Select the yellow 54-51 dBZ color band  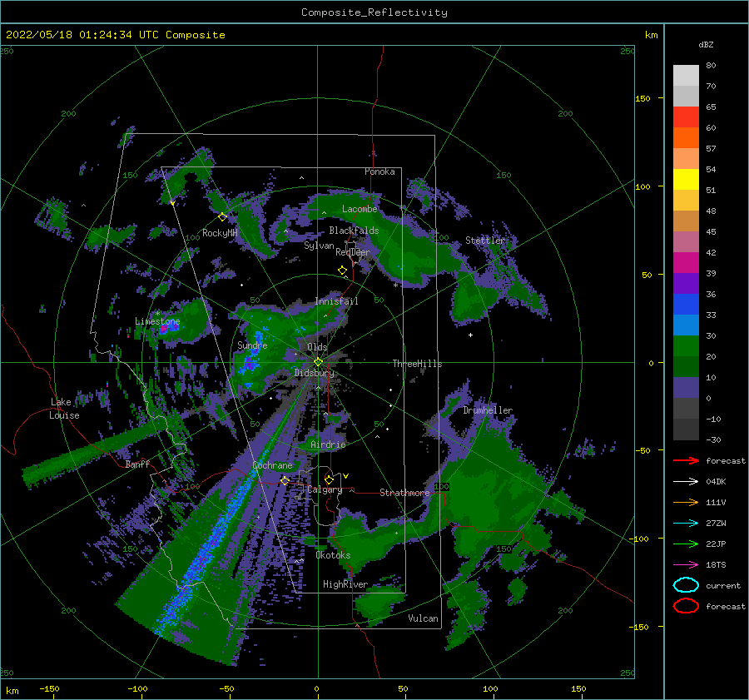click(x=686, y=180)
